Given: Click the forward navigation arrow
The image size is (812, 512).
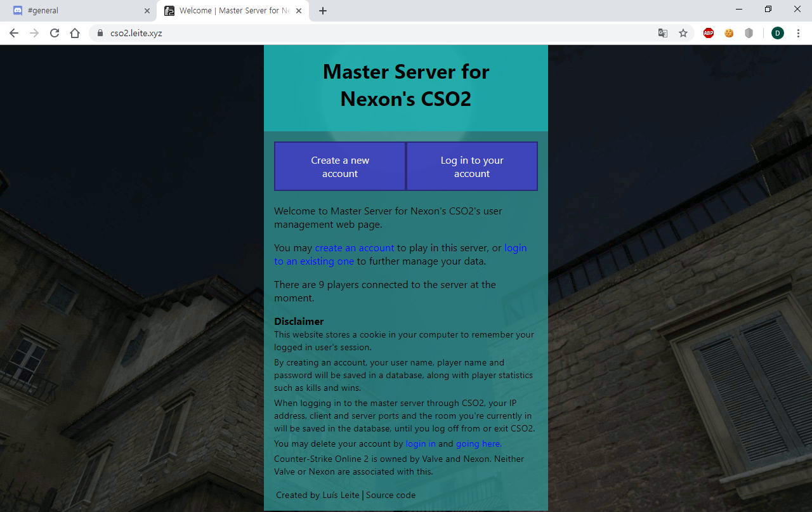Looking at the screenshot, I should point(34,32).
